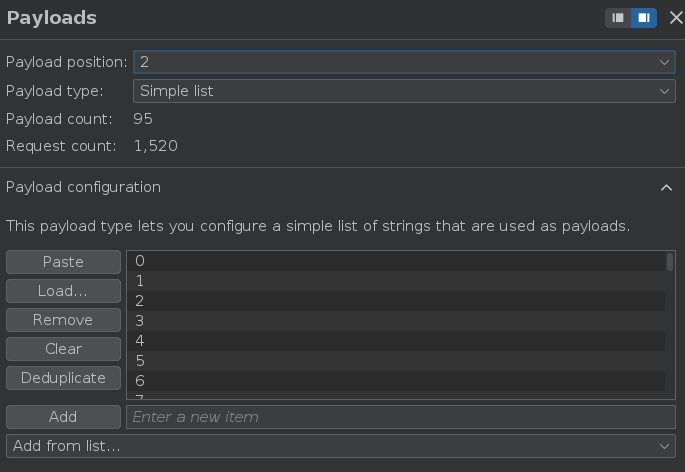Switch panel to left-side dock layout
The width and height of the screenshot is (685, 472).
click(x=618, y=18)
